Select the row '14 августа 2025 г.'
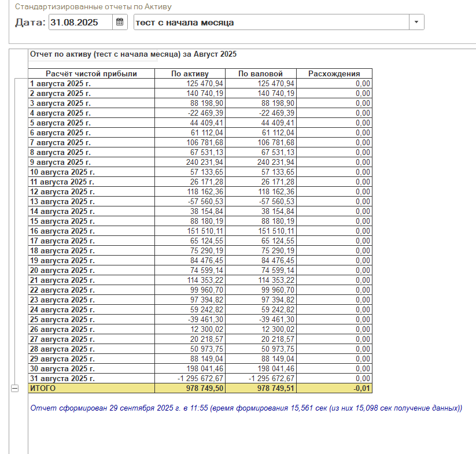This screenshot has height=454, width=476. (200, 211)
